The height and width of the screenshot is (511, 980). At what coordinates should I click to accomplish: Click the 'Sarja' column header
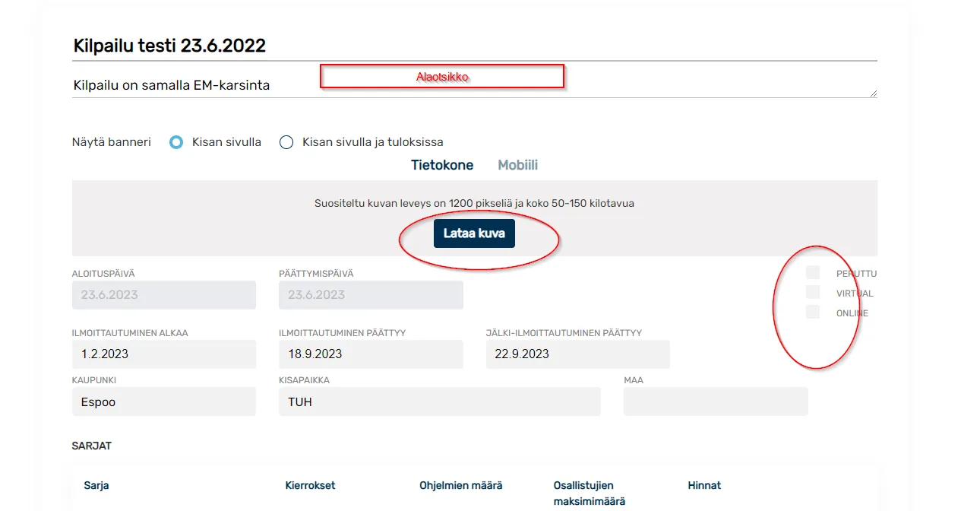[x=96, y=485]
